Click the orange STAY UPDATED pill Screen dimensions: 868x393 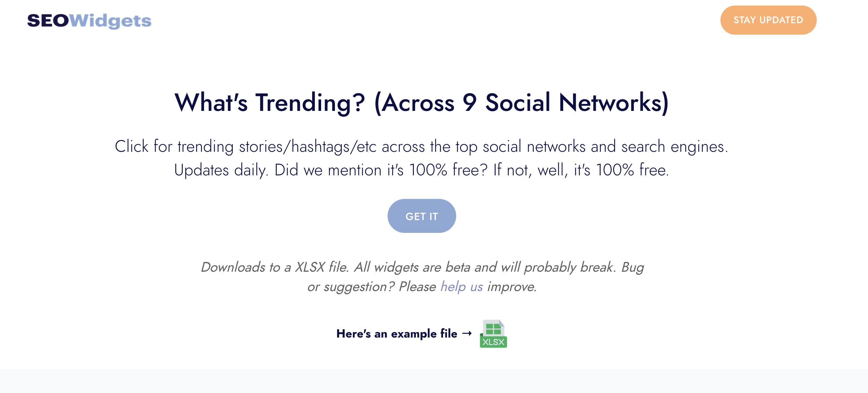(768, 20)
